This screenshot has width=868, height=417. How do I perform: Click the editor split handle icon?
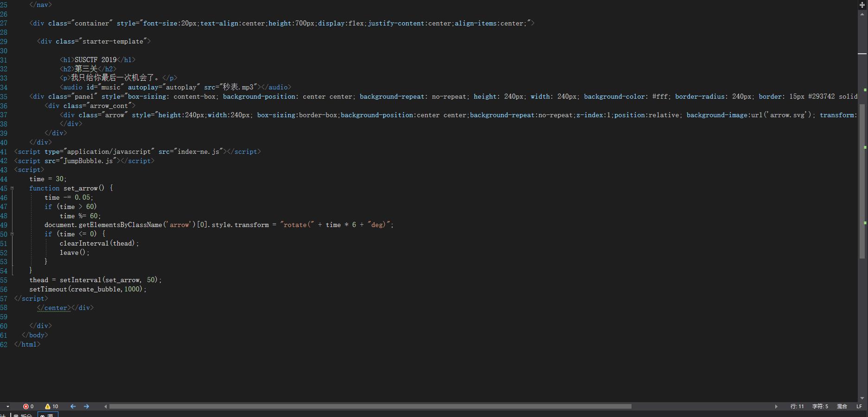862,5
